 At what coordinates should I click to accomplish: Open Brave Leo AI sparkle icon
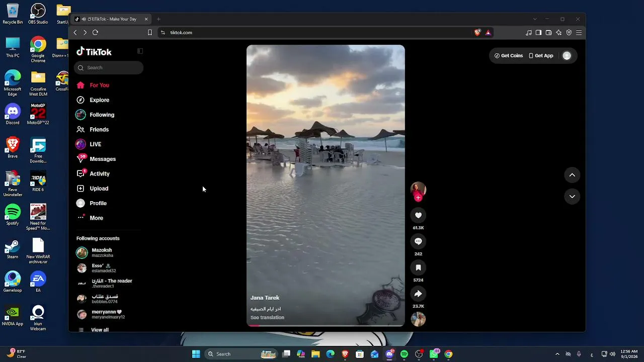[x=558, y=33]
